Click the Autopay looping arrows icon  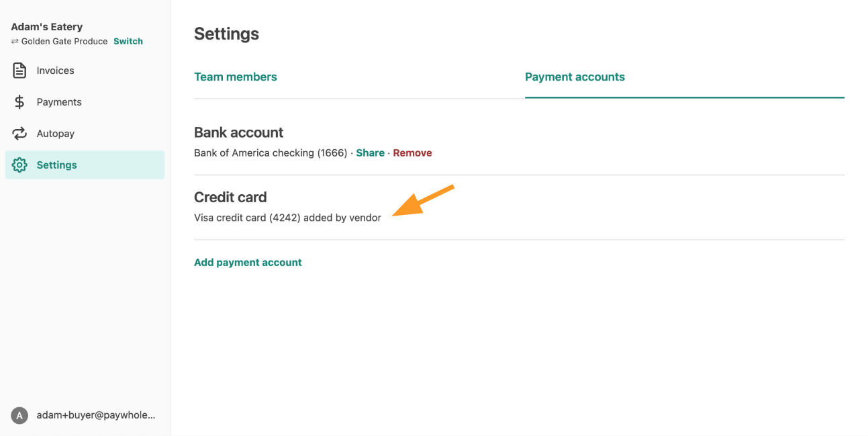[x=19, y=134]
